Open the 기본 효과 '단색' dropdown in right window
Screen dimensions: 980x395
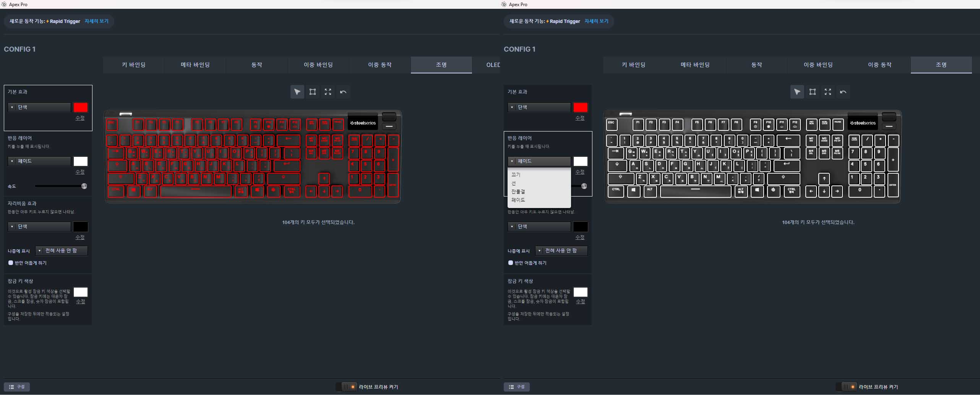(x=539, y=107)
